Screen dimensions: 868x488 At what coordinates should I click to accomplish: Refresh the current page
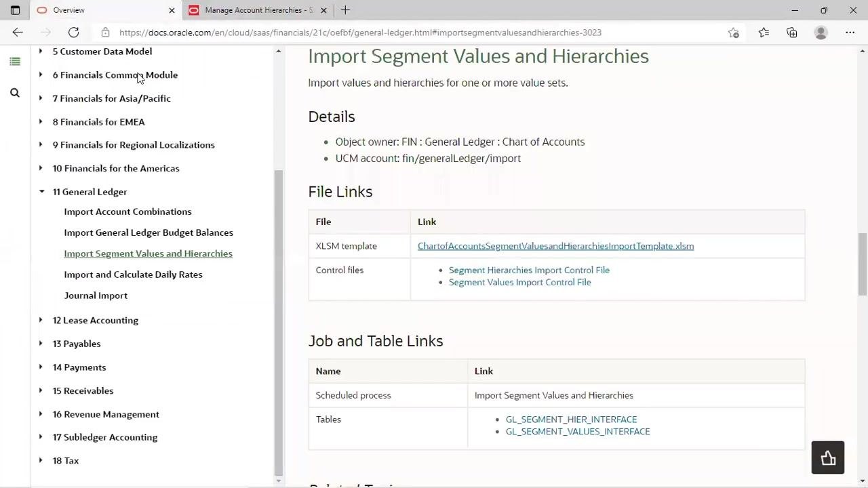point(73,33)
